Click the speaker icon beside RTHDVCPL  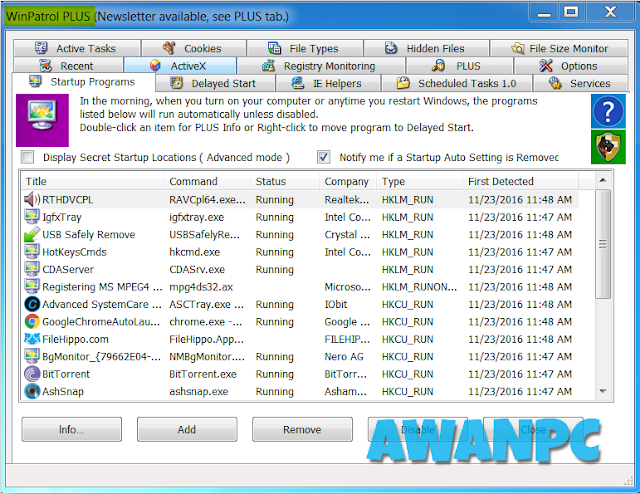(32, 200)
